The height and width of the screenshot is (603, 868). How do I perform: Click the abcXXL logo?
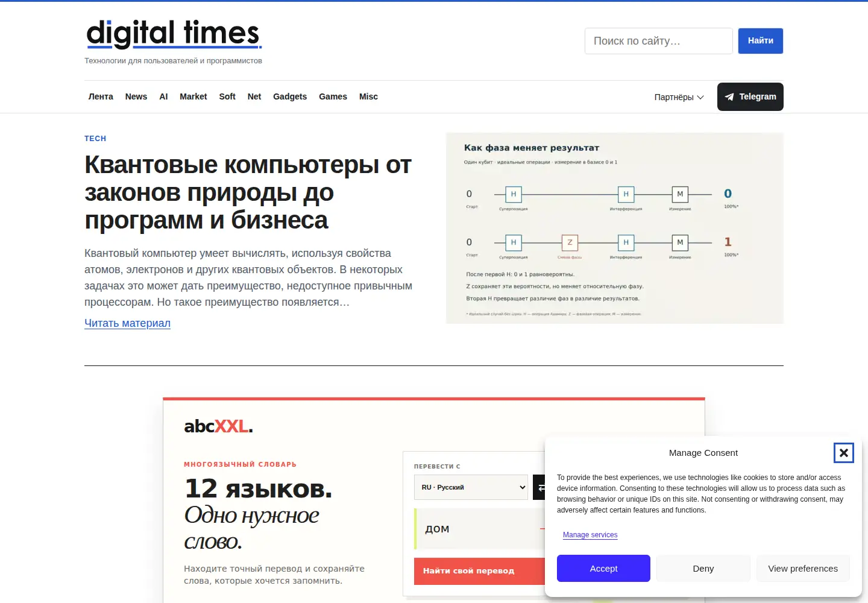click(x=218, y=426)
